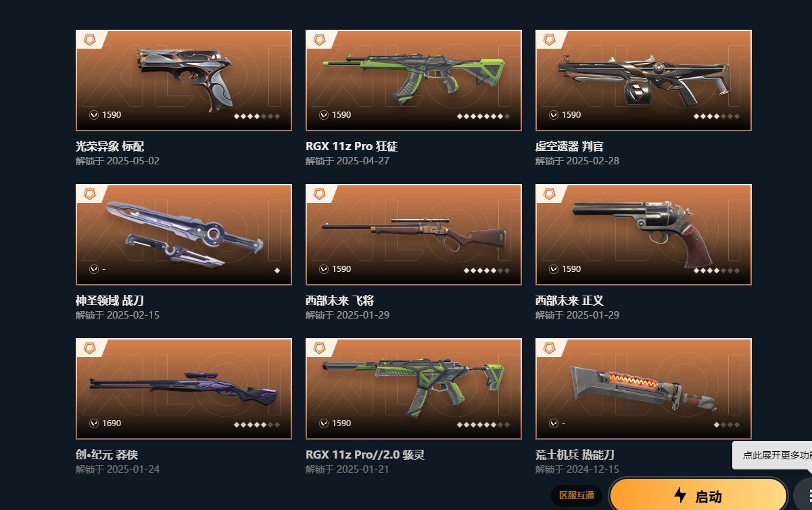
Task: View the 荒土机兵 热能刀 melee skin
Action: [644, 389]
